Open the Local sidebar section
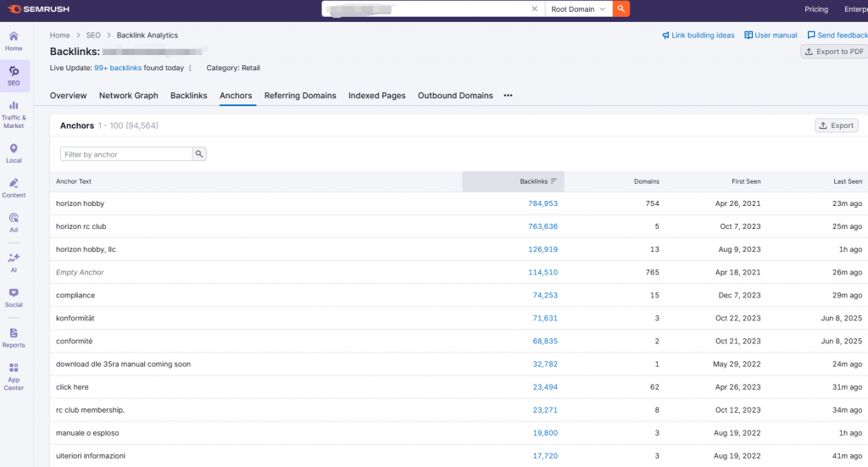 14,153
